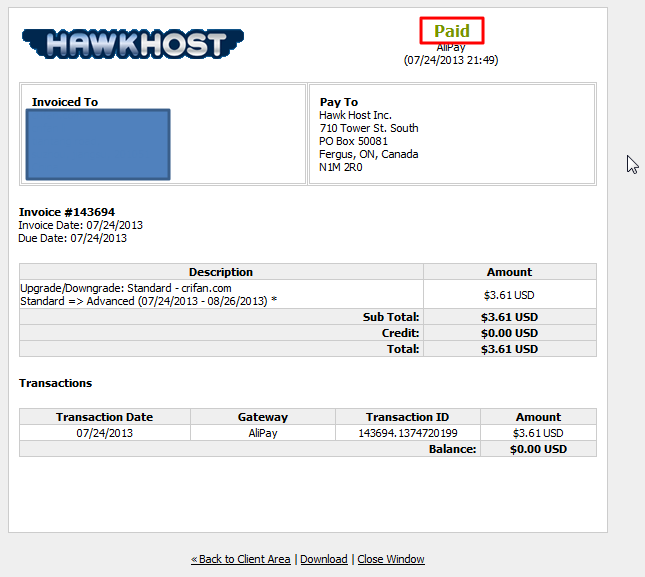Click the line item amount in the description row

pyautogui.click(x=509, y=295)
